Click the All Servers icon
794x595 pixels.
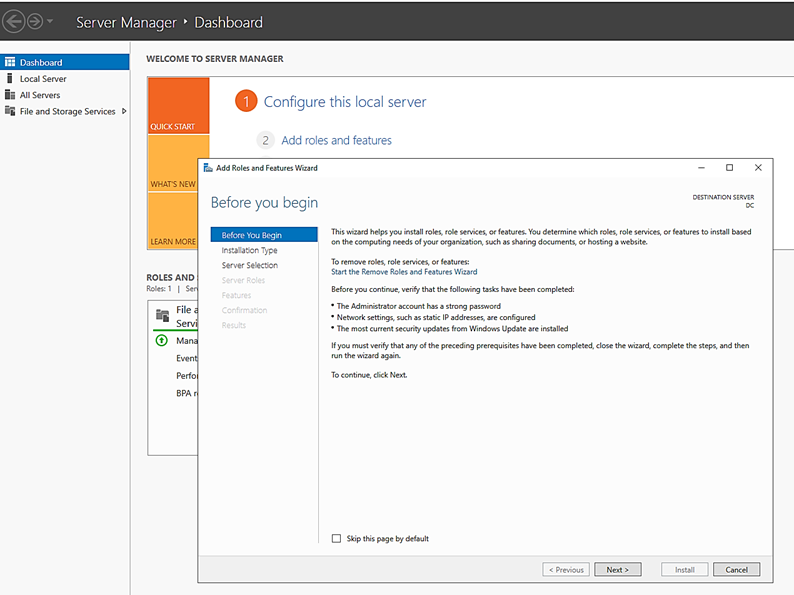pyautogui.click(x=10, y=95)
